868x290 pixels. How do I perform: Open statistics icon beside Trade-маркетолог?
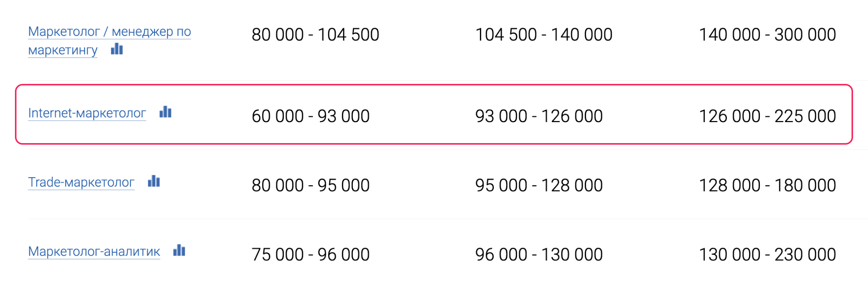tap(154, 181)
